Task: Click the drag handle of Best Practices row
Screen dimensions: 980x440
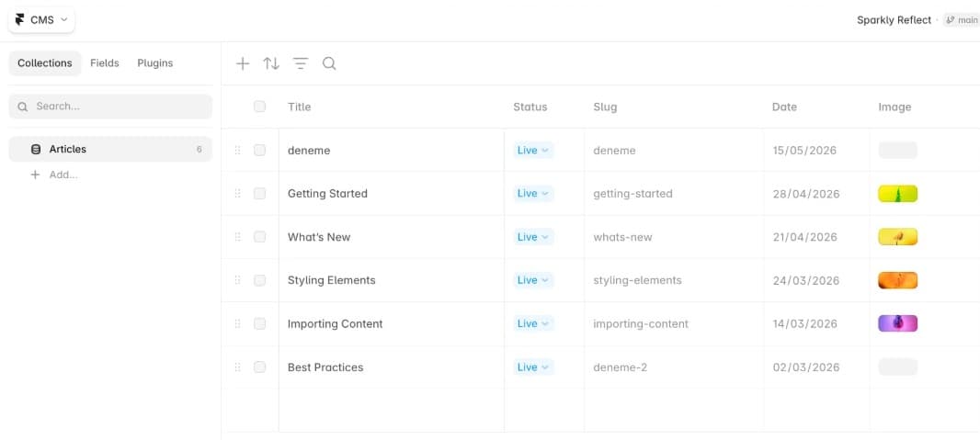Action: click(x=237, y=367)
